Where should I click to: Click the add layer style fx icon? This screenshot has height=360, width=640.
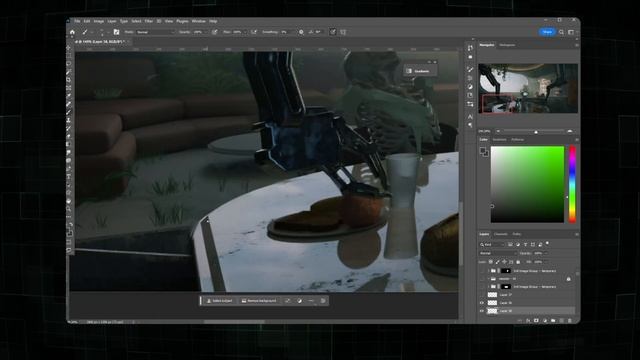click(x=528, y=321)
